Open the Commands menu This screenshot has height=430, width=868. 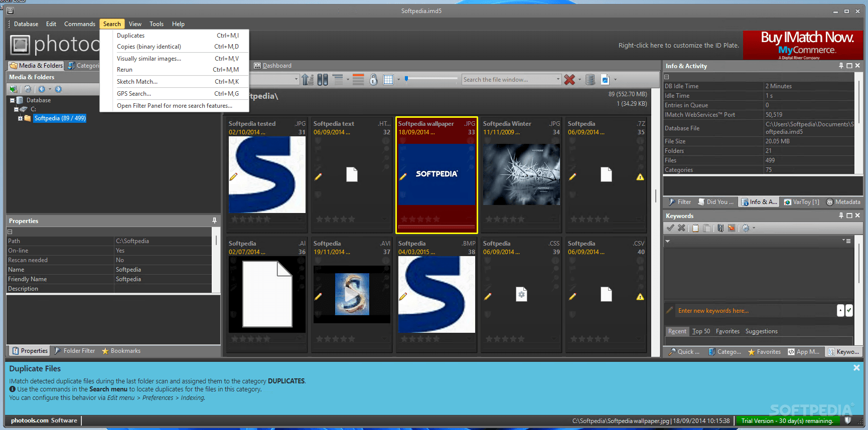[x=80, y=24]
